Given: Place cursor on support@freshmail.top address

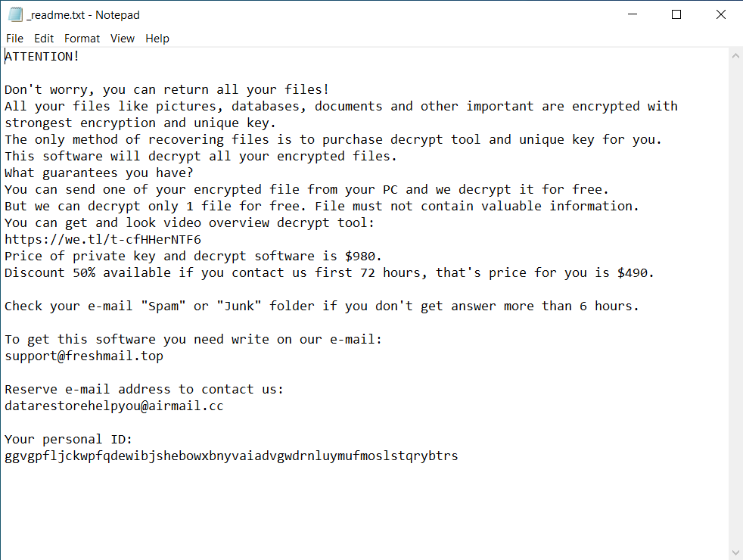Looking at the screenshot, I should pos(83,356).
